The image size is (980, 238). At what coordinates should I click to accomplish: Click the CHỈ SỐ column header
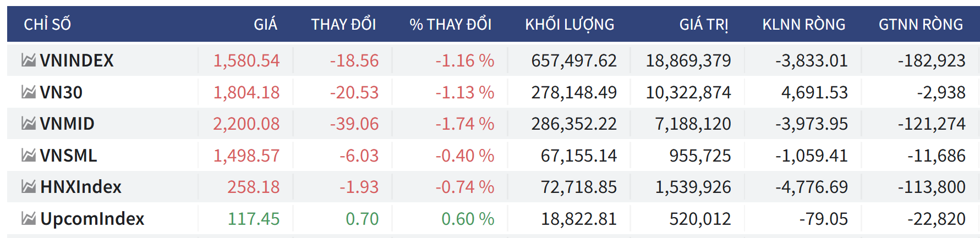point(47,25)
